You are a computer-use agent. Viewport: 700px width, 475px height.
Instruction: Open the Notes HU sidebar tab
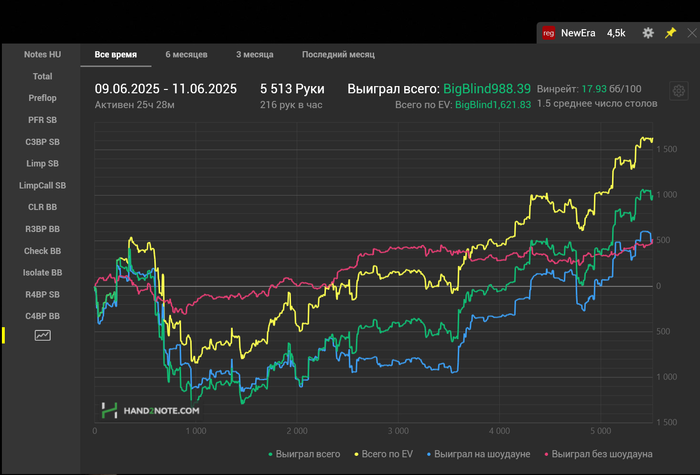point(42,54)
